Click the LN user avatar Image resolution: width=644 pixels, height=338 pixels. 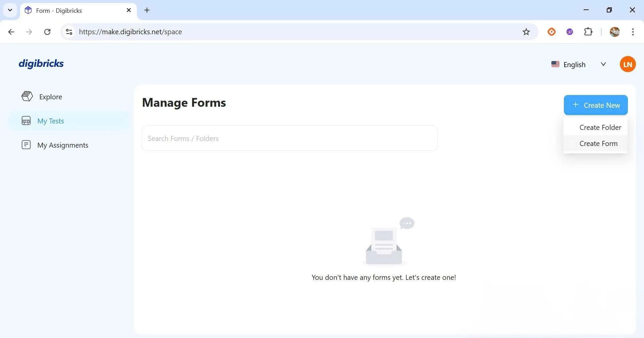tap(627, 64)
